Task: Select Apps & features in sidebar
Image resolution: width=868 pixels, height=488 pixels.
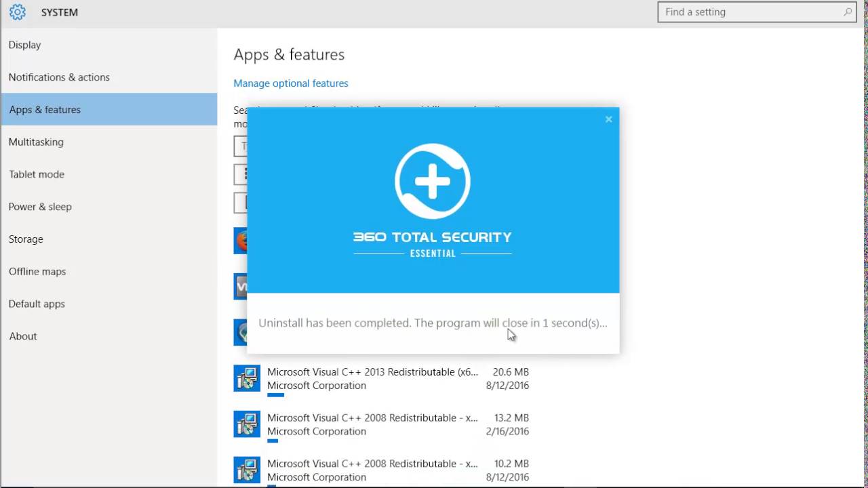Action: tap(108, 109)
